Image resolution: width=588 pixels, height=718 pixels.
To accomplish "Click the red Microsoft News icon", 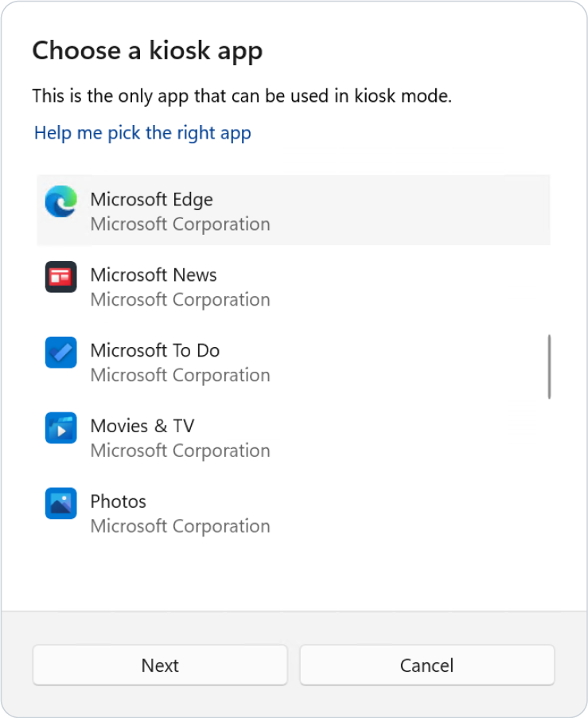I will [x=60, y=277].
